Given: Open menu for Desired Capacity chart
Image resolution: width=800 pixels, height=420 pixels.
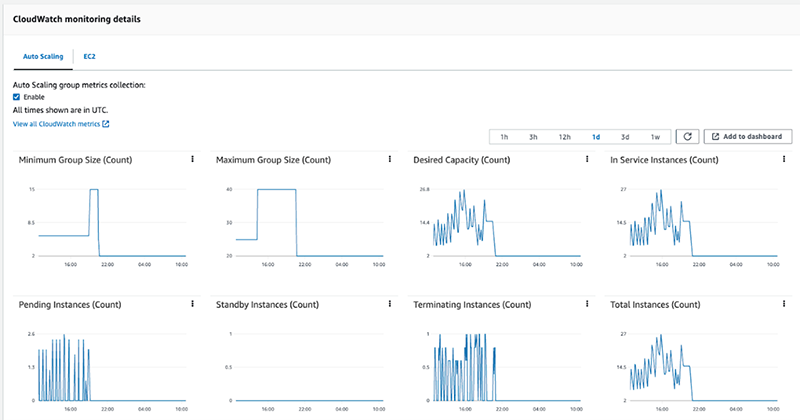Looking at the screenshot, I should 587,159.
